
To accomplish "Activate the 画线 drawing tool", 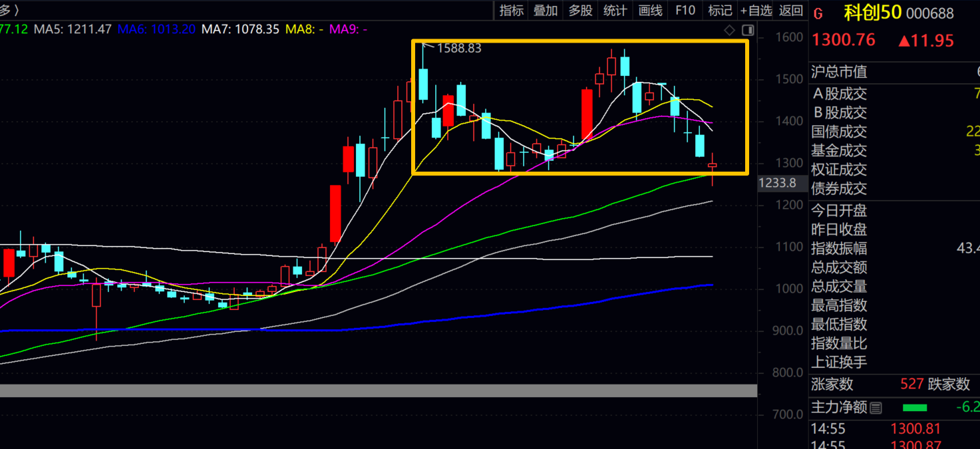I will tap(650, 10).
